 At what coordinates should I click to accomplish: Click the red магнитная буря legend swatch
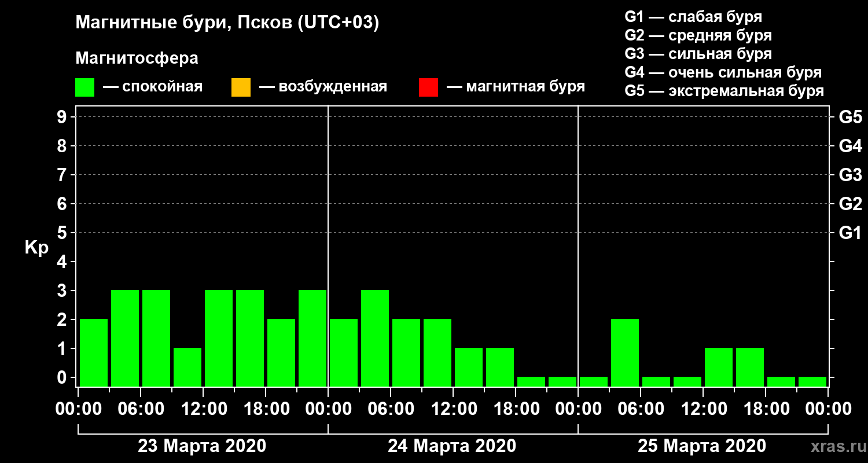point(428,87)
